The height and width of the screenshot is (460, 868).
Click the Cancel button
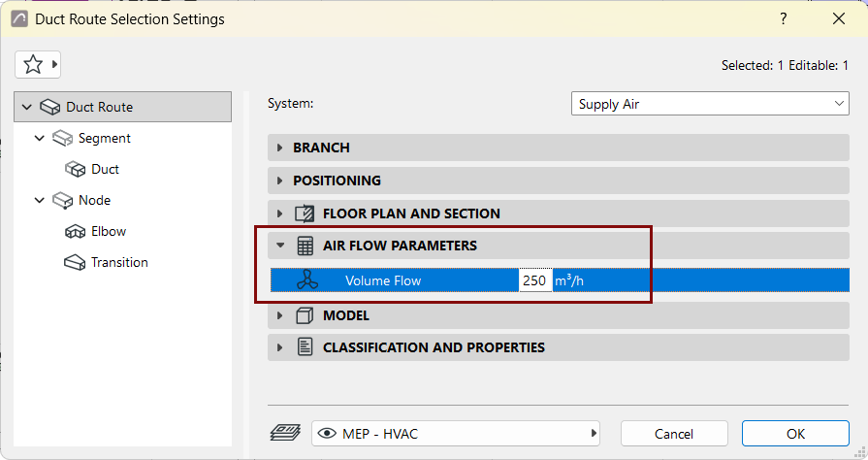point(674,434)
